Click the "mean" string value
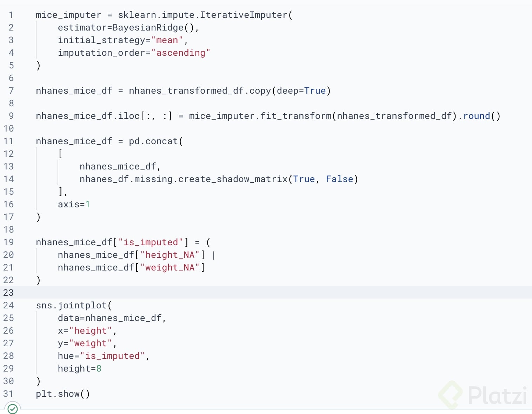 pos(167,40)
